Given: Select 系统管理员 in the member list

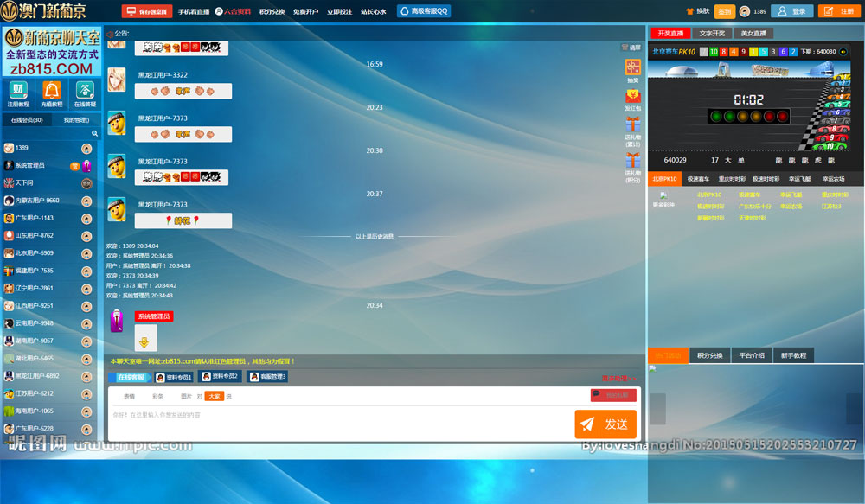Looking at the screenshot, I should click(x=29, y=165).
